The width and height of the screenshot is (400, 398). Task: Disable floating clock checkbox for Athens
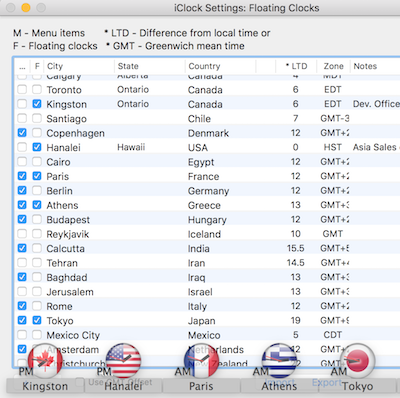(x=37, y=205)
